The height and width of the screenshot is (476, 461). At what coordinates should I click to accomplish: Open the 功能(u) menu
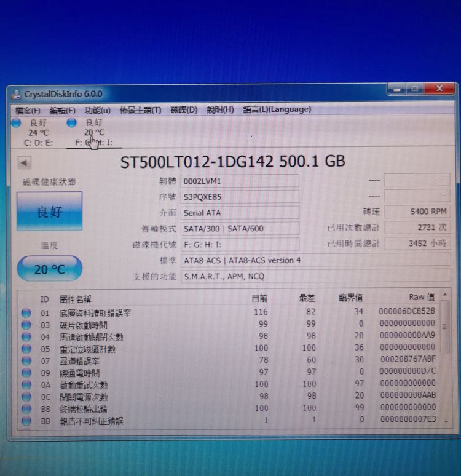pos(97,110)
